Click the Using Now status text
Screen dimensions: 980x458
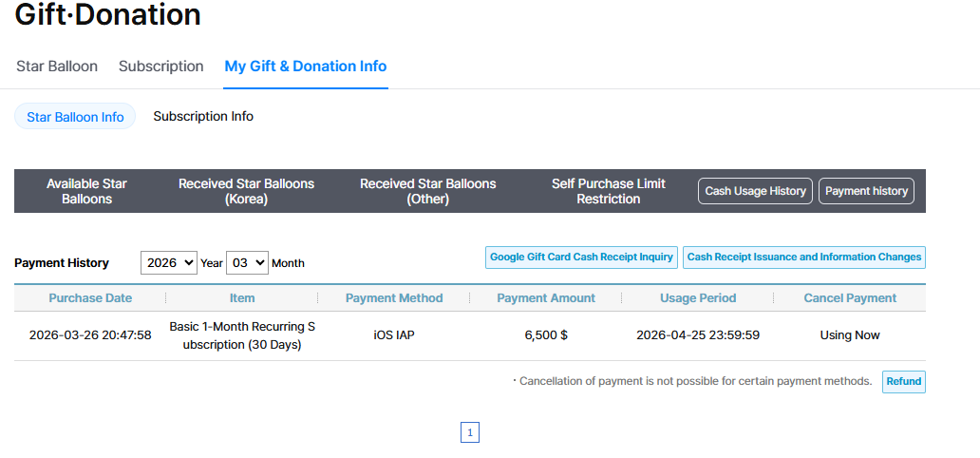pyautogui.click(x=850, y=335)
